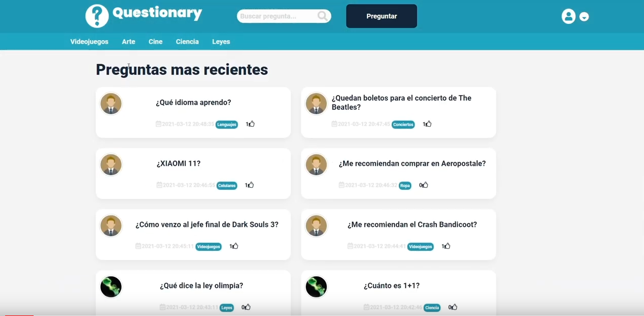This screenshot has width=644, height=316.
Task: Click the 'Buscar pregunta...' search field
Action: click(277, 16)
